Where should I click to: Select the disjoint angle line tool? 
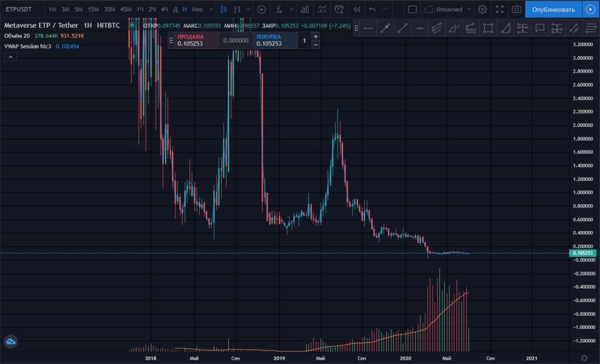pyautogui.click(x=574, y=29)
